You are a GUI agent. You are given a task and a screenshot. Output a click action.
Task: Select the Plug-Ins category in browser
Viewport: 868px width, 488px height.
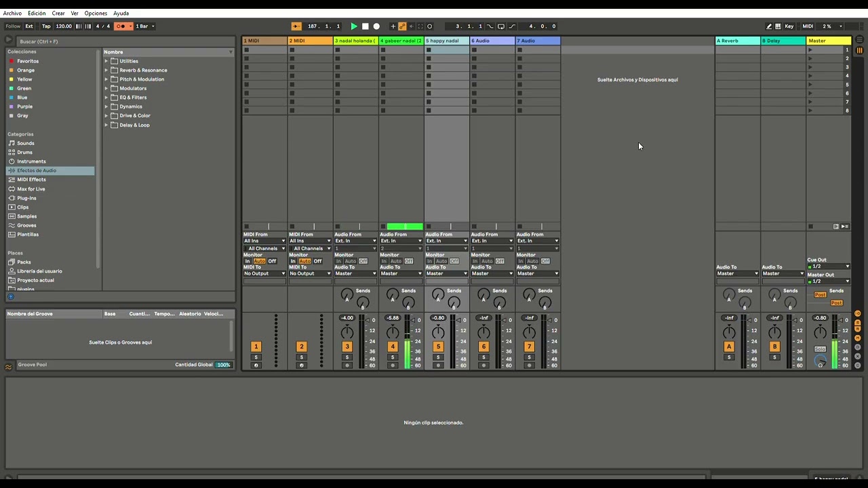pos(26,198)
